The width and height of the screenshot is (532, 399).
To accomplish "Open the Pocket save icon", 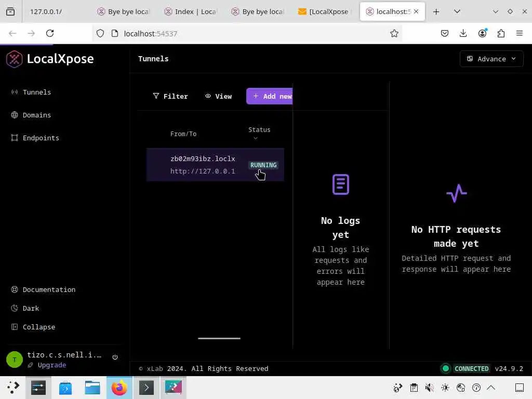I will pyautogui.click(x=445, y=33).
